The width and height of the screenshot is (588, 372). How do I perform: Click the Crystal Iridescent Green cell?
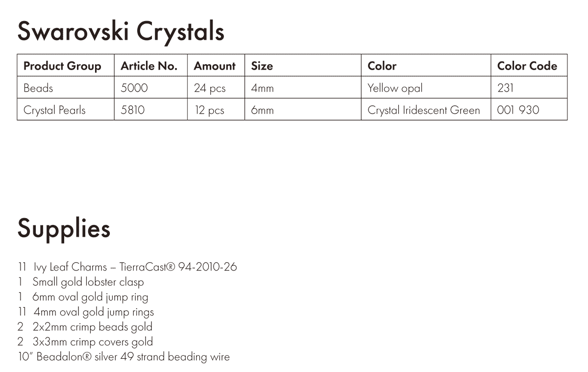(426, 109)
